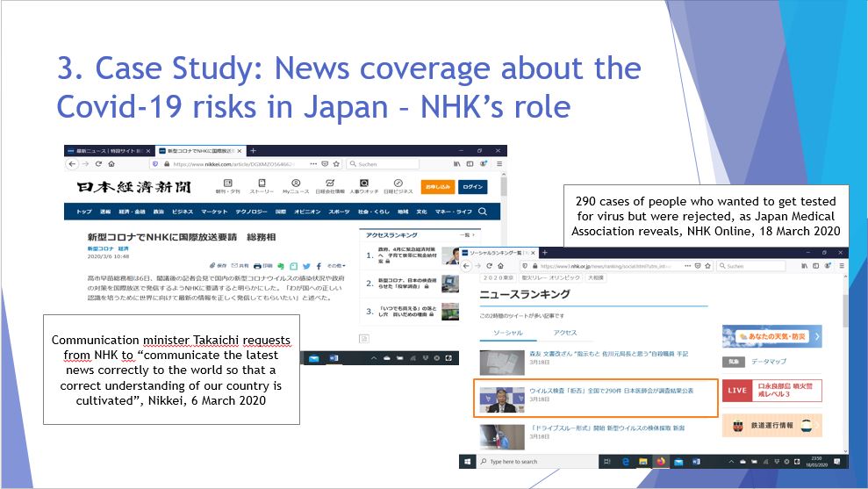
Task: Open Library icon in Nikkei browser toolbar
Action: point(456,164)
